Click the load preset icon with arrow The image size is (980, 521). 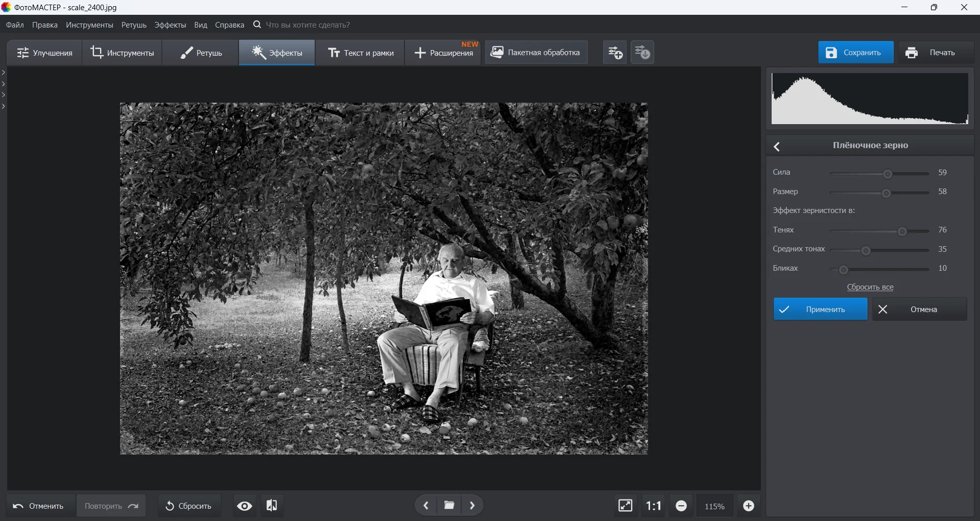pyautogui.click(x=642, y=52)
